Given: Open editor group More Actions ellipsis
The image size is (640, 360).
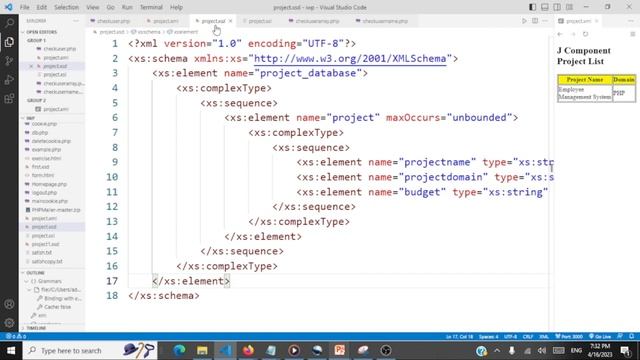Looking at the screenshot, I should [x=545, y=21].
